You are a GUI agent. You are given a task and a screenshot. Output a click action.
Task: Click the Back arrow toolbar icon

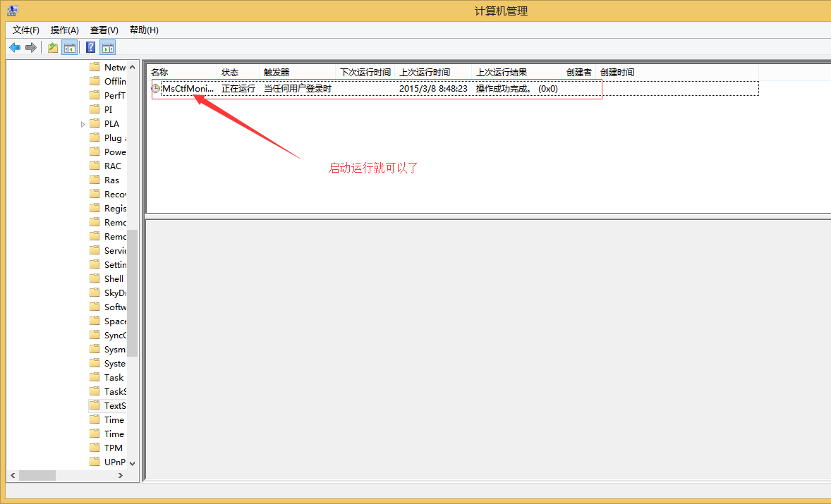(15, 48)
